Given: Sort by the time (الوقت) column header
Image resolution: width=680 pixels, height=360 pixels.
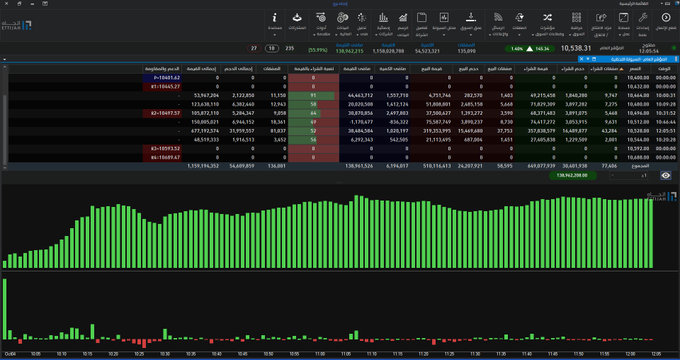Looking at the screenshot, I should [x=664, y=69].
